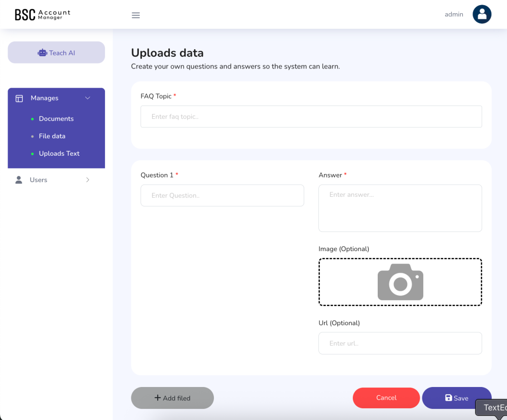Click the Add filed button
The image size is (507, 420).
click(172, 398)
